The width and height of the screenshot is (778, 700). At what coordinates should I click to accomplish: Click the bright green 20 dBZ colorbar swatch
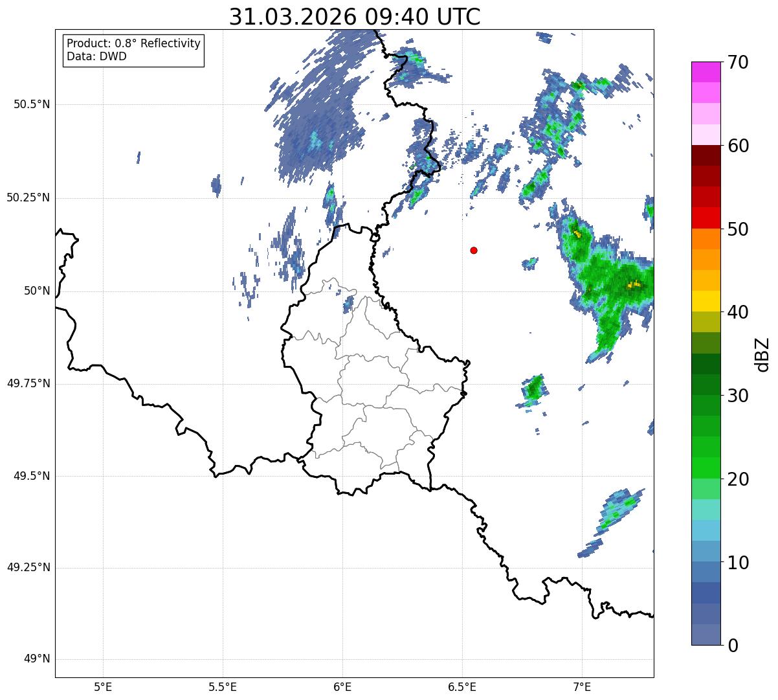(x=706, y=468)
